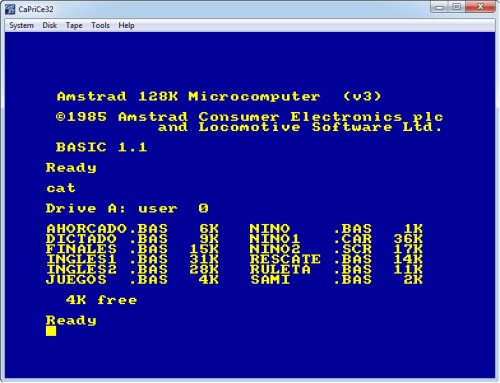Click the '4K free' text

click(x=101, y=300)
